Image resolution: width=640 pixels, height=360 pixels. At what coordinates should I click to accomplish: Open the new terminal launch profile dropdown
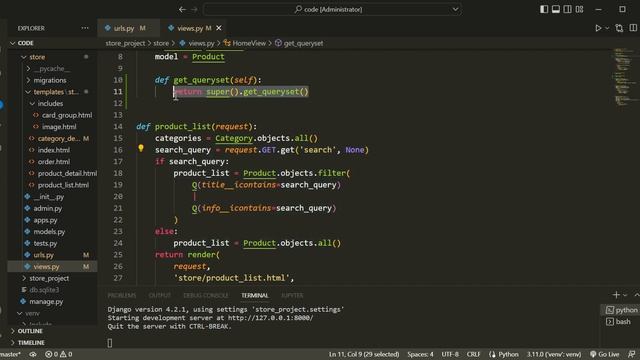click(625, 295)
